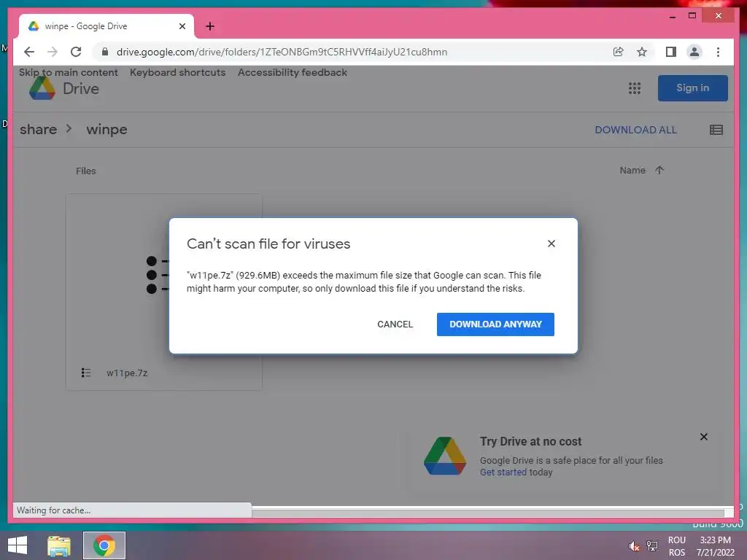Click the ROU keyboard language indicator
747x560 pixels.
pyautogui.click(x=676, y=540)
